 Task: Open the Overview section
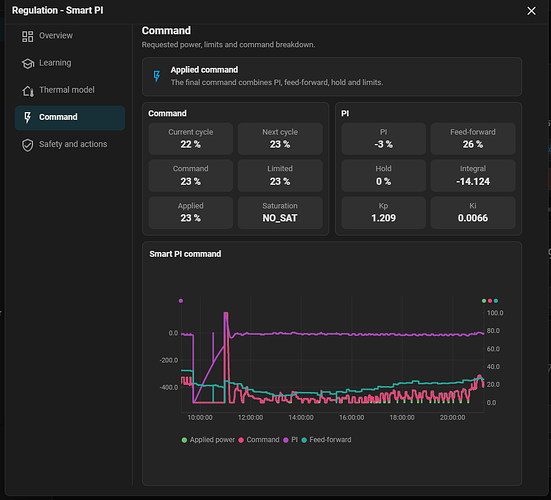click(70, 36)
